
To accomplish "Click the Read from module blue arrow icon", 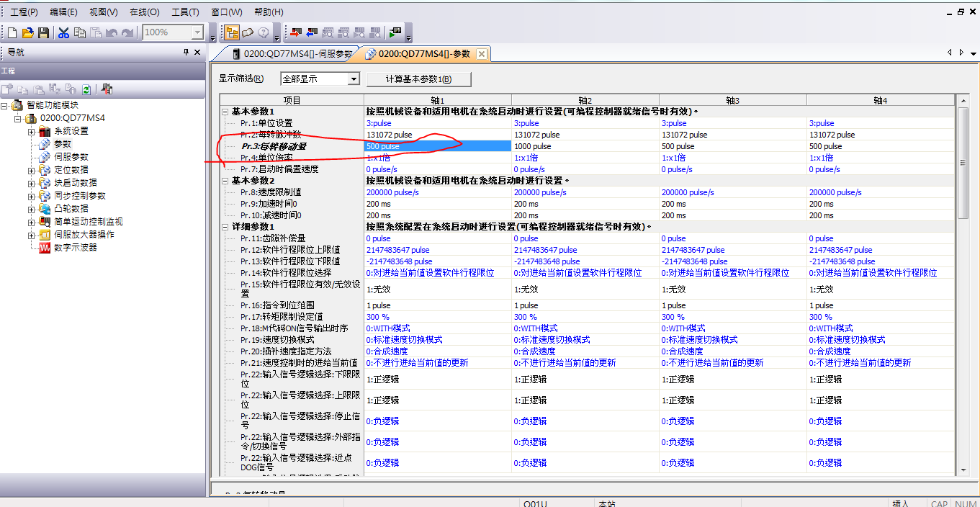I will (312, 32).
